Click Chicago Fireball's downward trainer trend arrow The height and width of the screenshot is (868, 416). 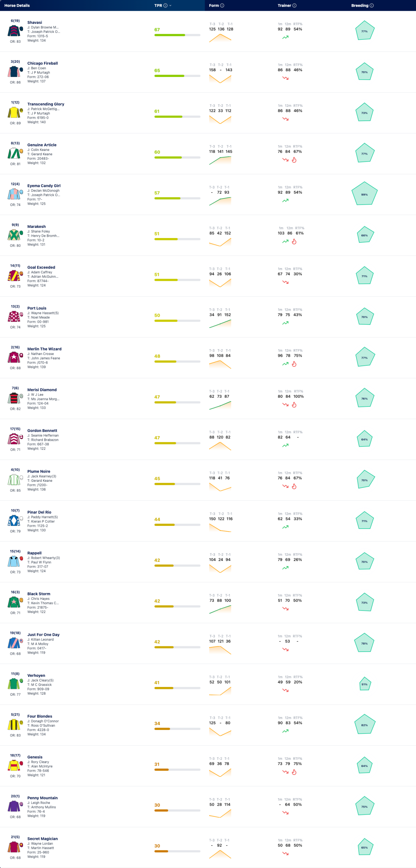coord(285,78)
